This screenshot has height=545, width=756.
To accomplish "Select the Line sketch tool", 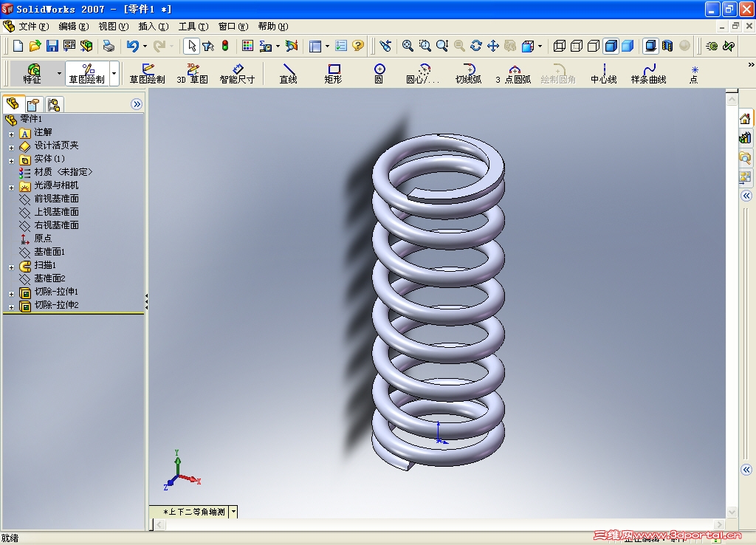I will point(289,73).
